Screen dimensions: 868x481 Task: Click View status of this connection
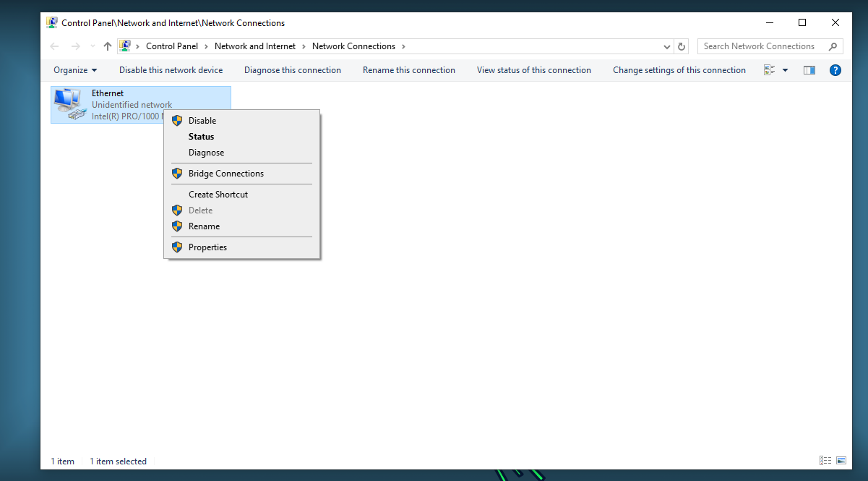534,70
